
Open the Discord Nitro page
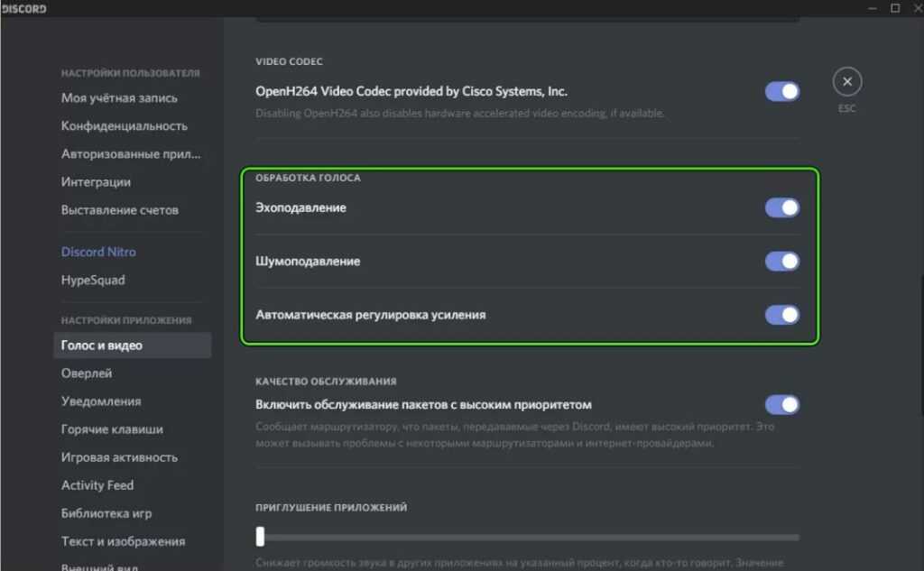coord(98,252)
